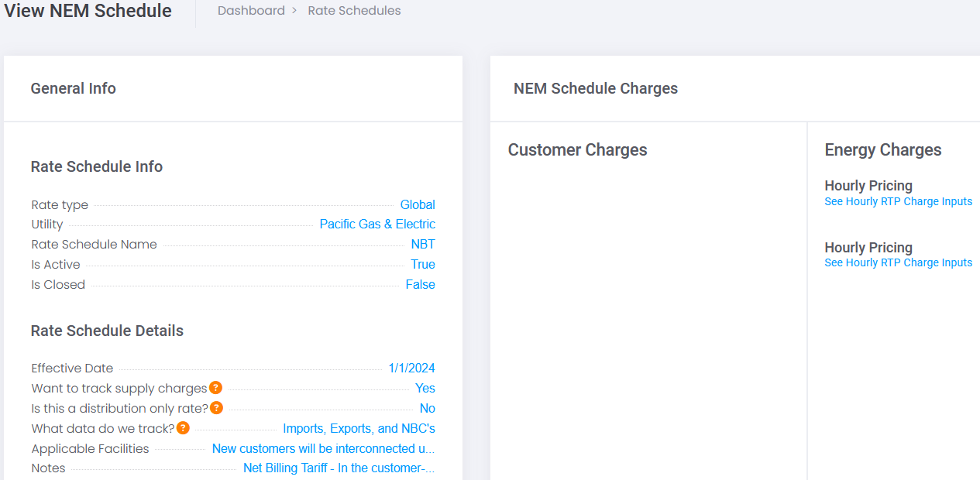Image resolution: width=980 pixels, height=480 pixels.
Task: Expand the Net Billing Tariff notes
Action: (x=339, y=468)
